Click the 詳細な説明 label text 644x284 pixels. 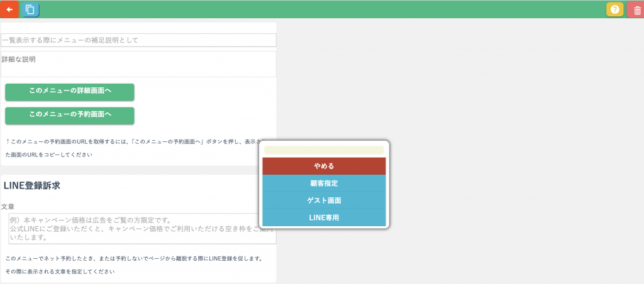click(x=18, y=59)
